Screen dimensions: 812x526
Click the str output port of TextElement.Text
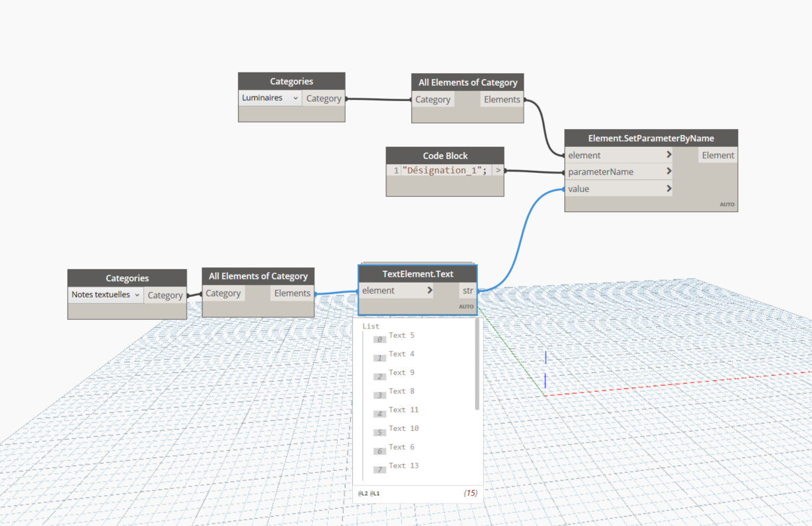(468, 290)
